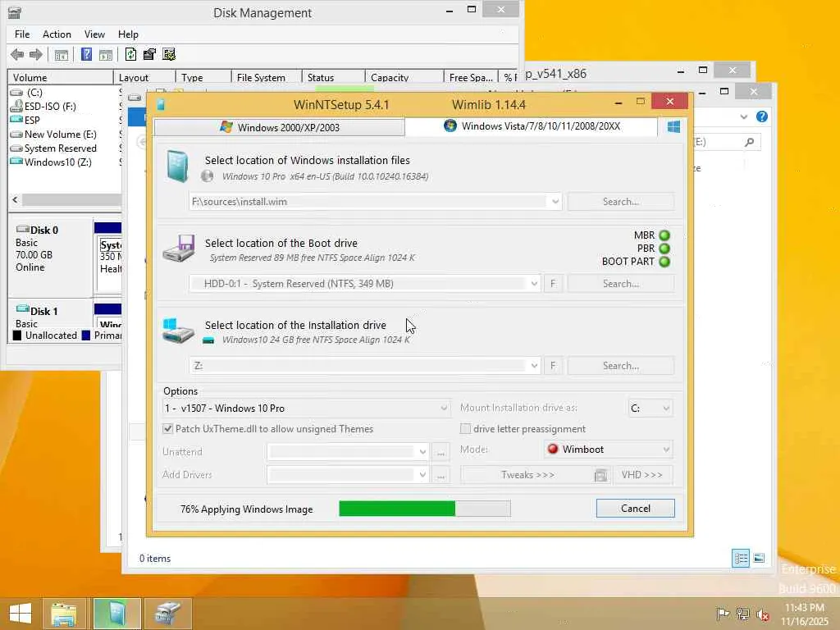Viewport: 840px width, 630px height.
Task: Select Windows Vista/7/8/10/11/2008/20XX tab
Action: pos(532,126)
